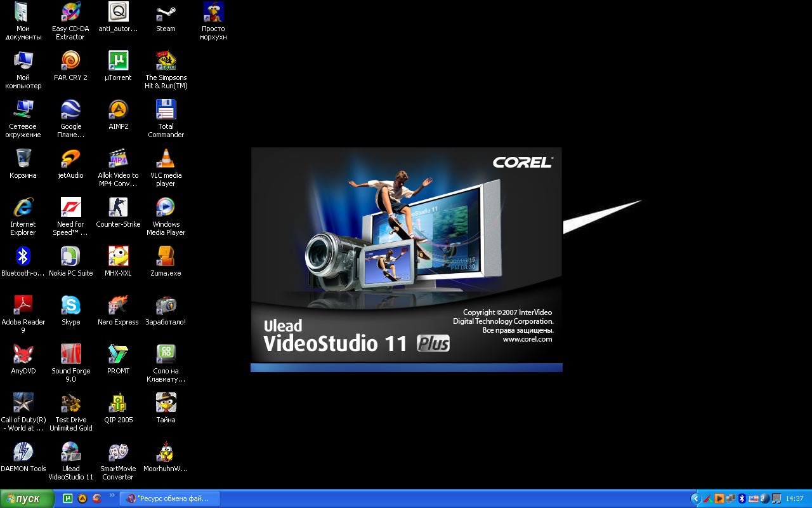Screen dimensions: 812x508
Task: Select the AIMP2 desktop shortcut
Action: [118, 110]
